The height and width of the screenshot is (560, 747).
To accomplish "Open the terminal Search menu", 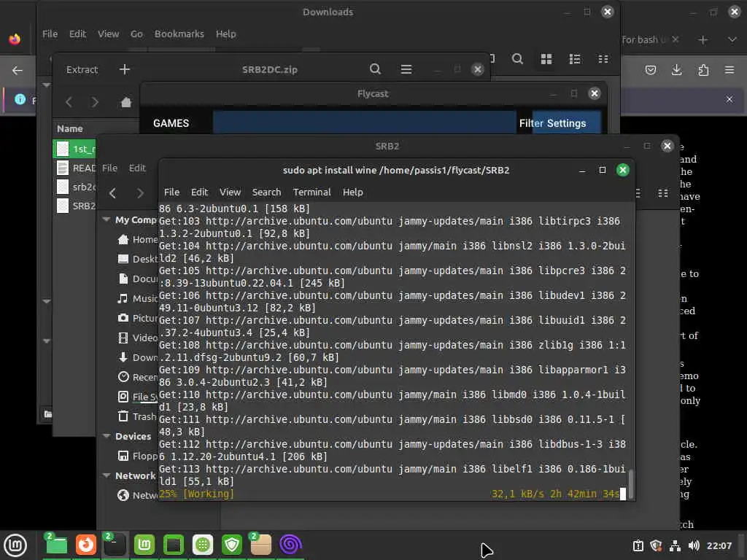I will point(266,192).
